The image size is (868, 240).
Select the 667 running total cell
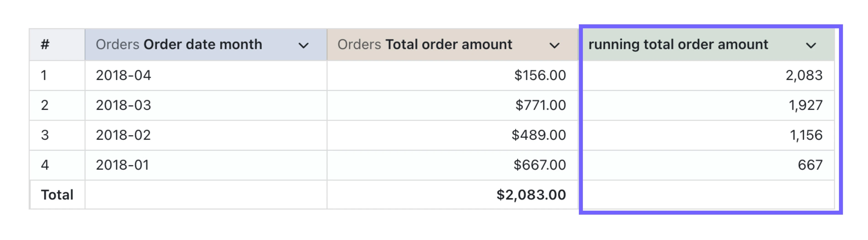tap(810, 165)
